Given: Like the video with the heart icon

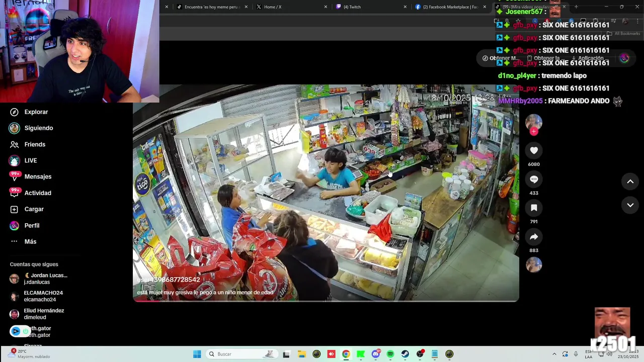Looking at the screenshot, I should [534, 150].
